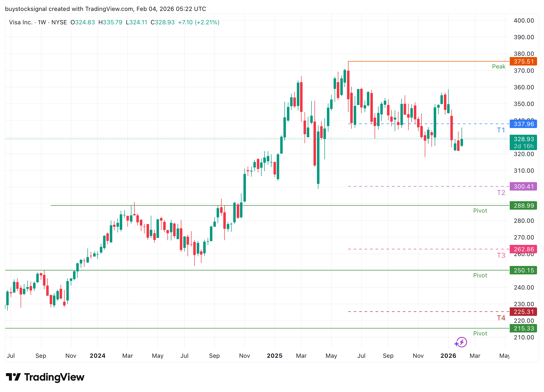Click the TradingView logo at bottom left
Viewport: 544px width, 392px height.
(45, 377)
